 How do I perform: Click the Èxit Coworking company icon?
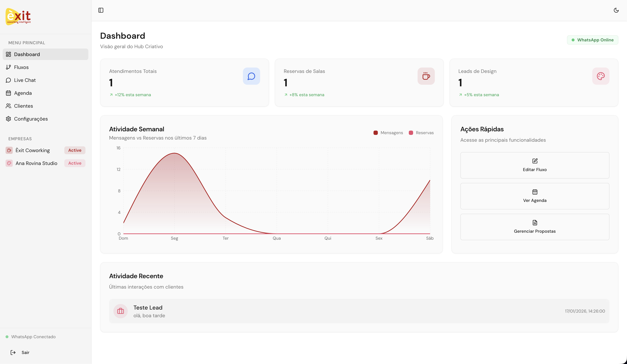click(9, 150)
